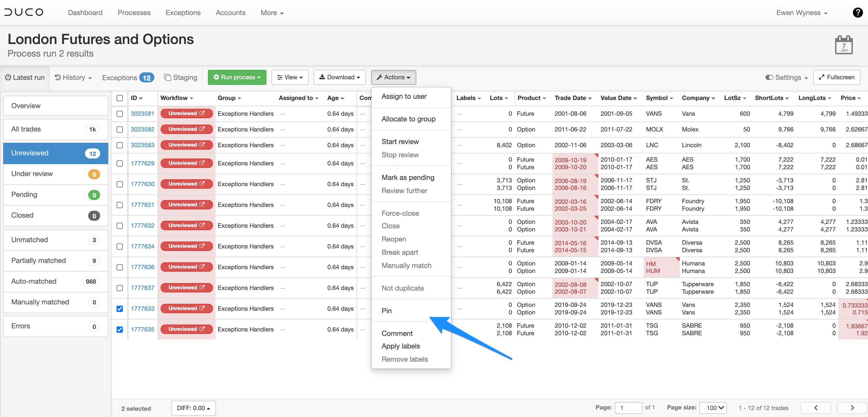Click the next page arrow
The height and width of the screenshot is (417, 868).
[x=852, y=408]
